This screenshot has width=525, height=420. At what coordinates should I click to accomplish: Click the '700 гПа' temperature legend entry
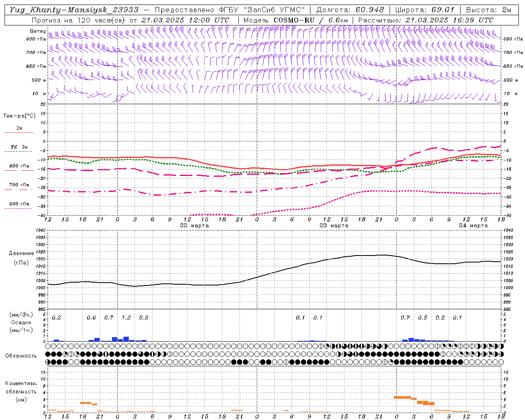[19, 185]
